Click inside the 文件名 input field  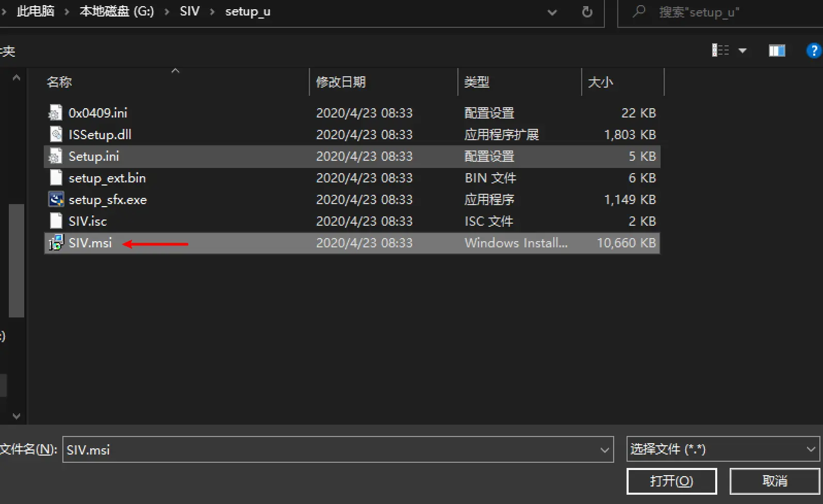(x=330, y=450)
